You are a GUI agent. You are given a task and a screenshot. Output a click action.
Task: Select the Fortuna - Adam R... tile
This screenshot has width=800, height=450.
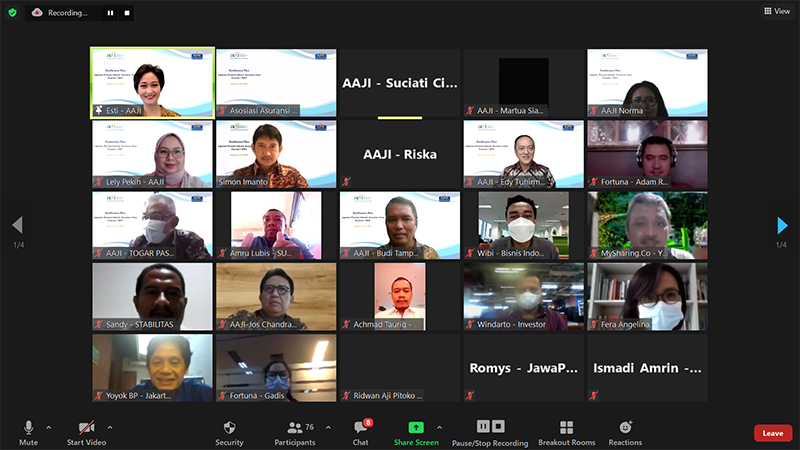(x=647, y=154)
